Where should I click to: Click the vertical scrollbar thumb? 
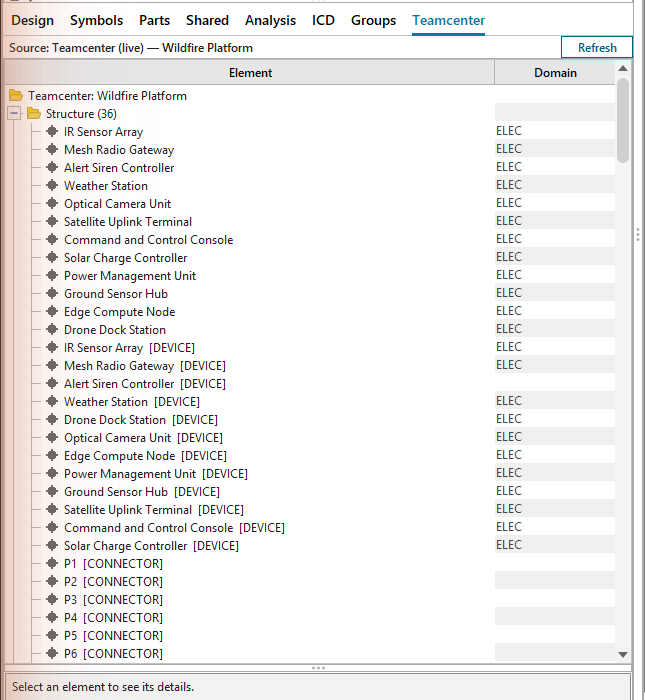(623, 120)
